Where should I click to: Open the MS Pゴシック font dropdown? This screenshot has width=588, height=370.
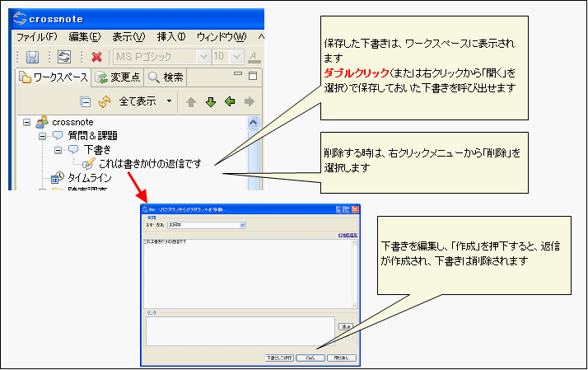[203, 57]
